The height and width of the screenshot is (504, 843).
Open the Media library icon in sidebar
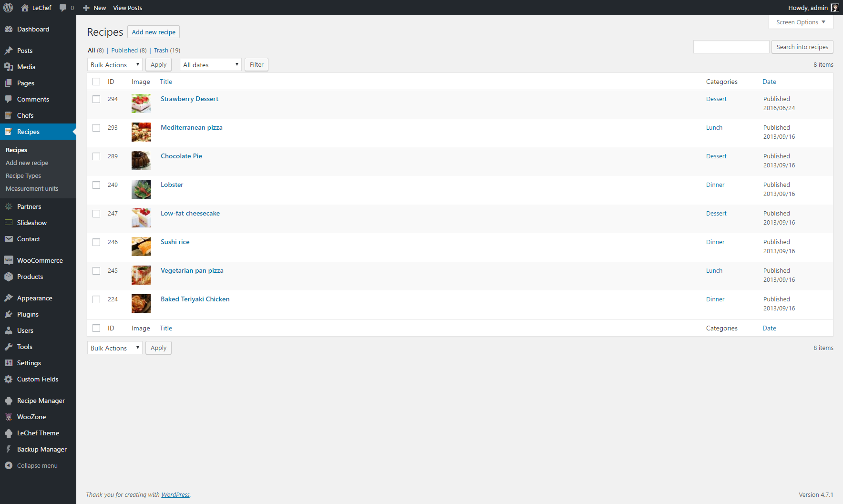10,67
